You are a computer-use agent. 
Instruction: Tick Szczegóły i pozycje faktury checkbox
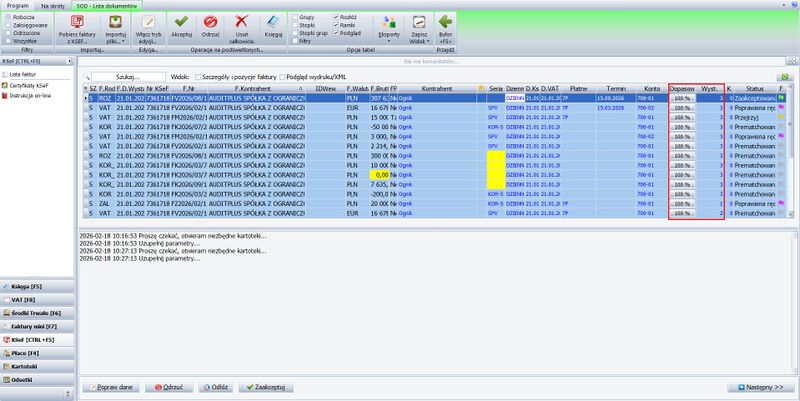pyautogui.click(x=198, y=77)
